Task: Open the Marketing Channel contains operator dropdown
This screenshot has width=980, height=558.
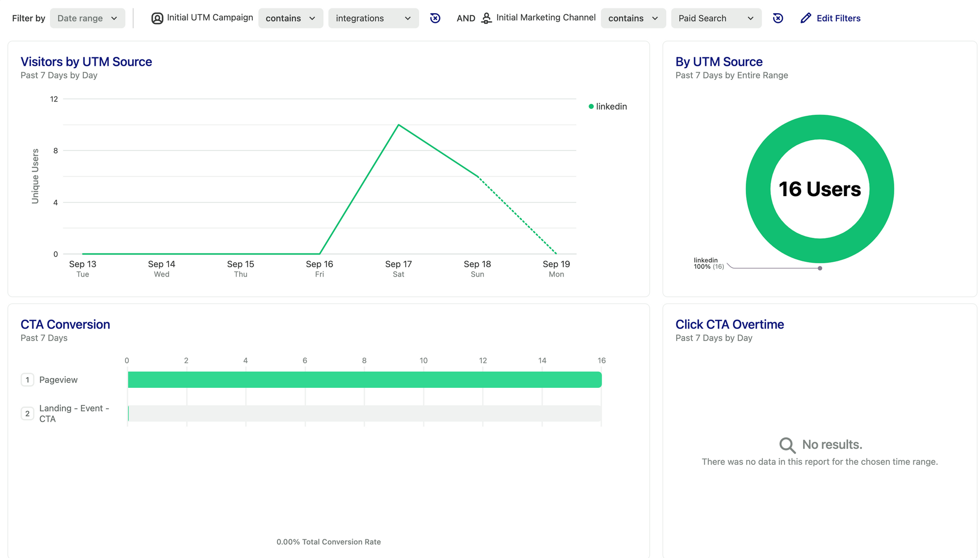Action: coord(633,18)
